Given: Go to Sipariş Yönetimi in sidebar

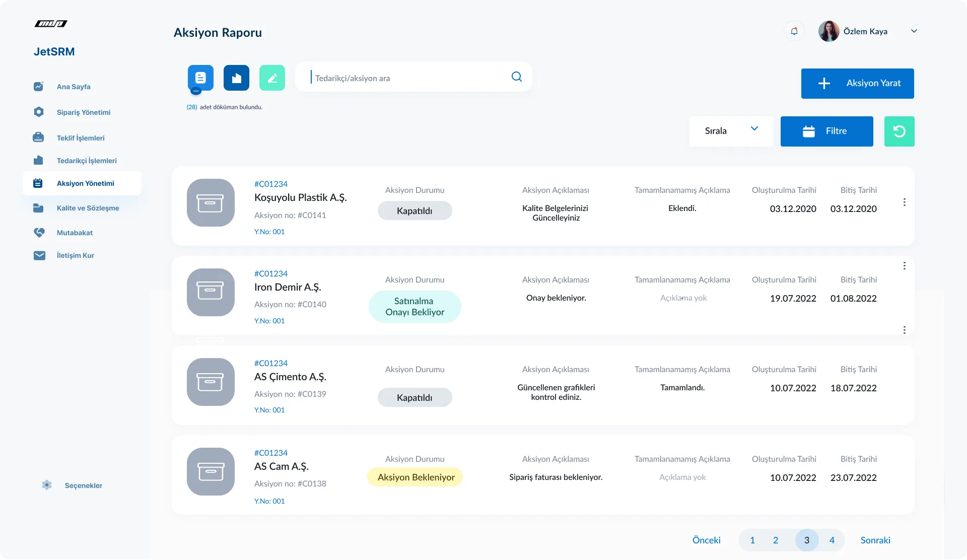Looking at the screenshot, I should coord(83,112).
